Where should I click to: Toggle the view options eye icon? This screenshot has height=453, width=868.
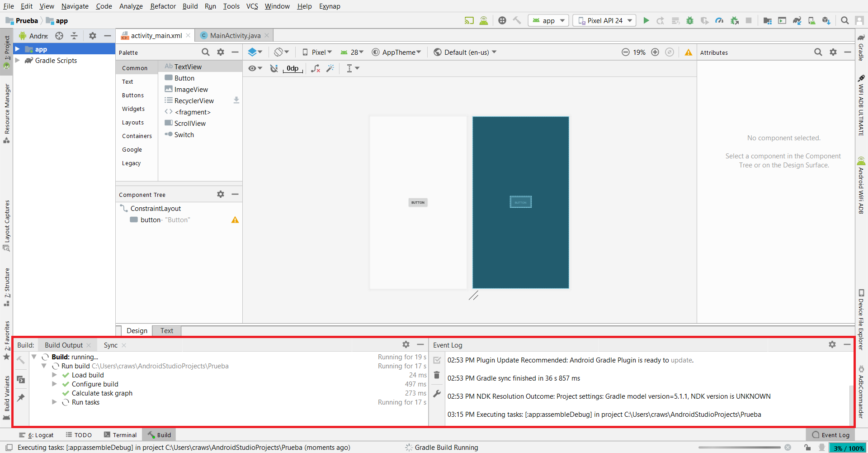tap(255, 68)
